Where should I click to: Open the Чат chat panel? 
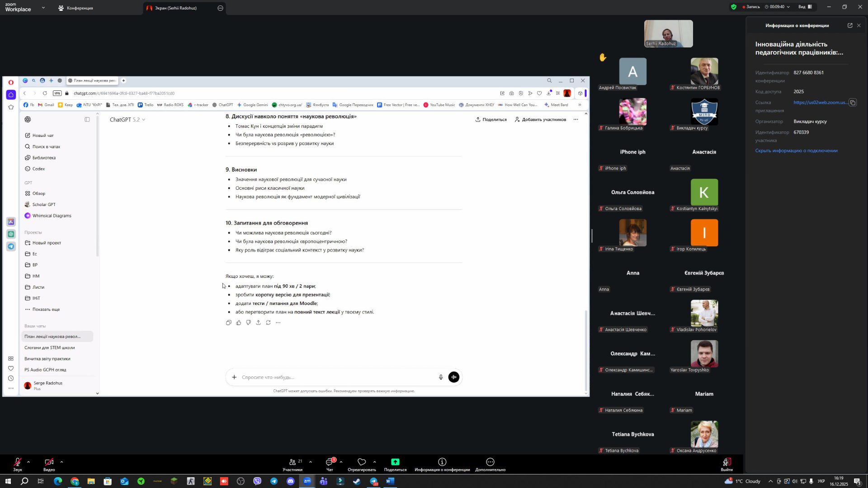(330, 462)
